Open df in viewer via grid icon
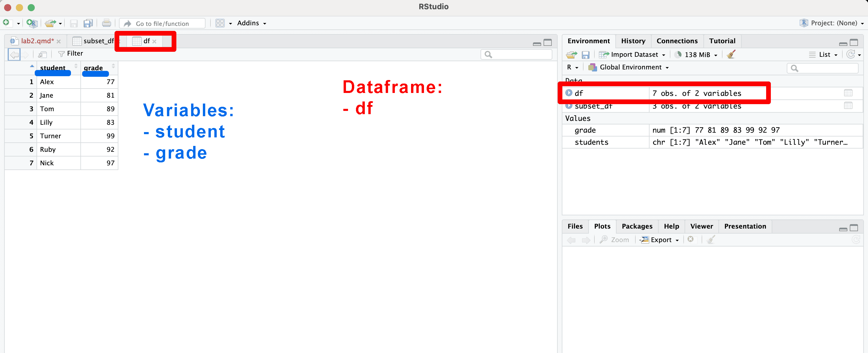The width and height of the screenshot is (868, 353). pos(848,93)
